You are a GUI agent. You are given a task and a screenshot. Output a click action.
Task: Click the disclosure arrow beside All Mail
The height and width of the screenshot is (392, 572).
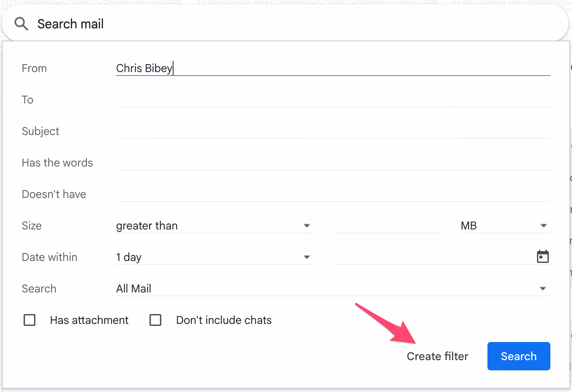click(543, 288)
